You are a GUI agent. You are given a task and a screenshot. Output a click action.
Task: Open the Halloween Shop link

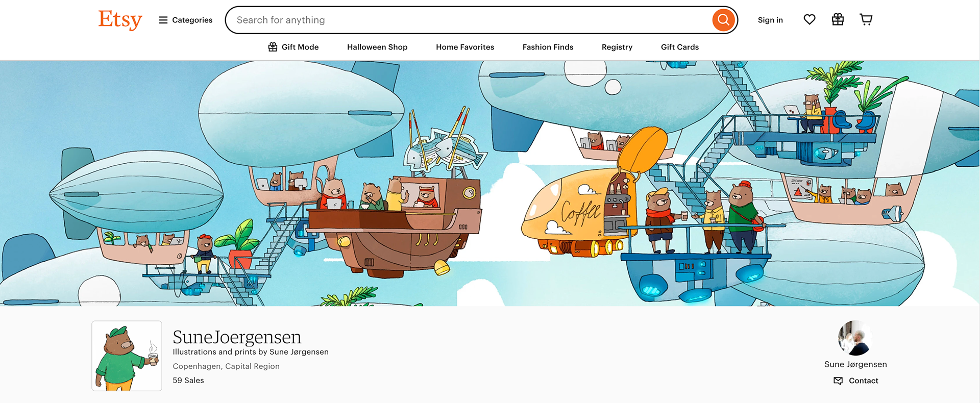click(x=377, y=47)
